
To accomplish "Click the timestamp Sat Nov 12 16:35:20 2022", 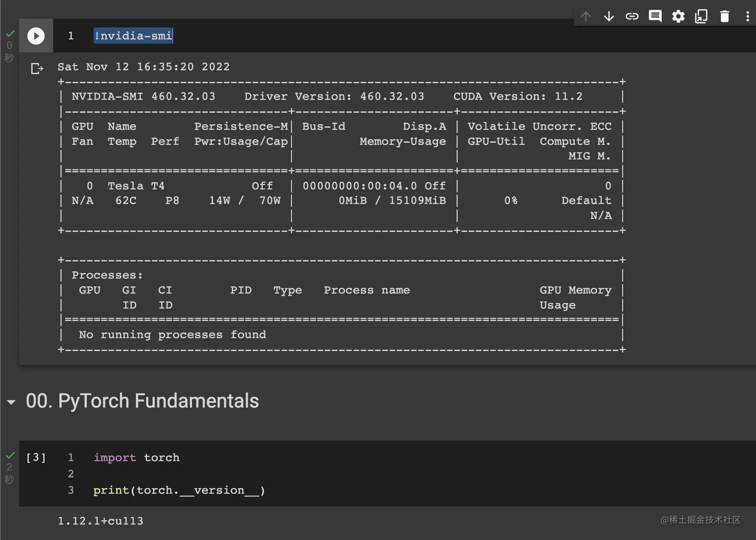I will pos(143,67).
